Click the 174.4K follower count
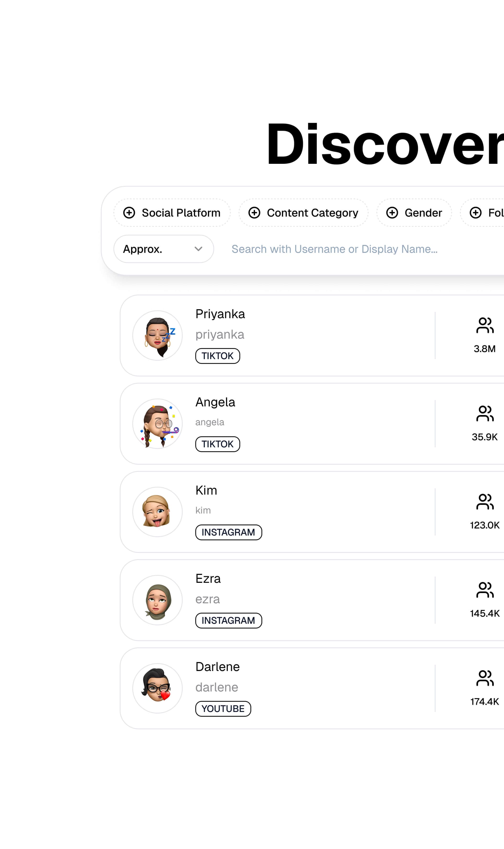The height and width of the screenshot is (849, 504). click(x=485, y=702)
